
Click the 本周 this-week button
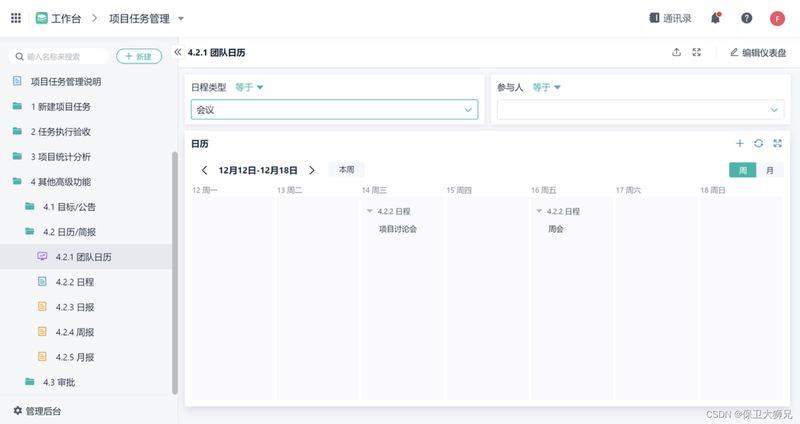pos(346,169)
